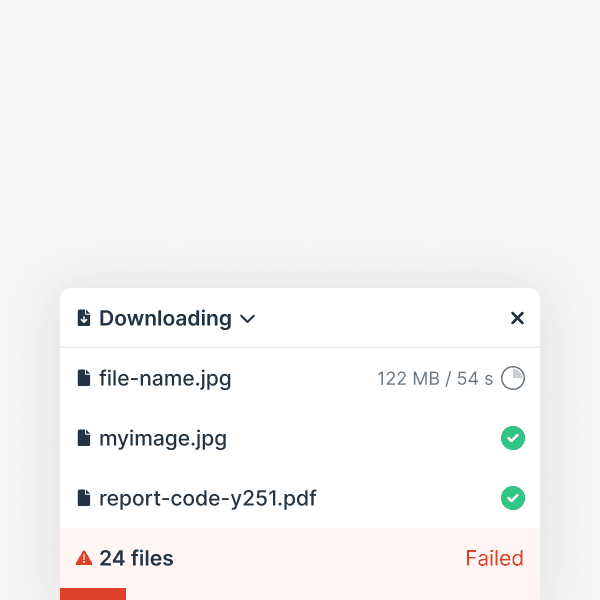Click the Downloading header title

click(x=165, y=318)
